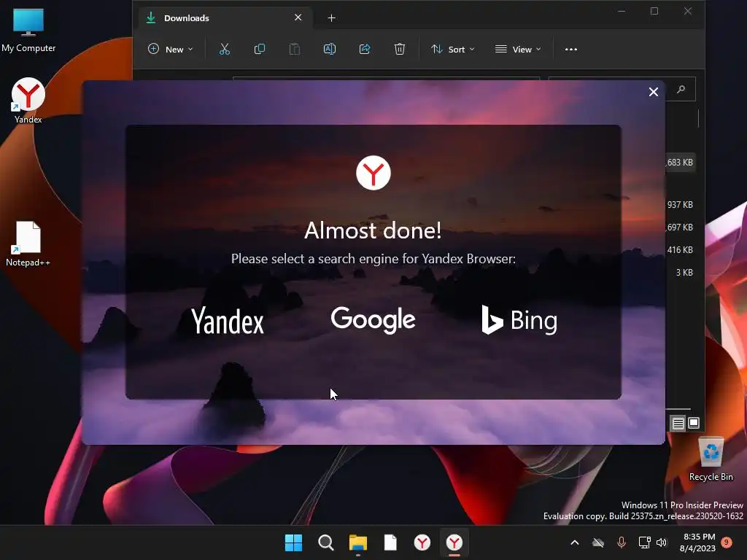The image size is (747, 560).
Task: Click the Yandex logo in the dialog
Action: click(x=373, y=173)
